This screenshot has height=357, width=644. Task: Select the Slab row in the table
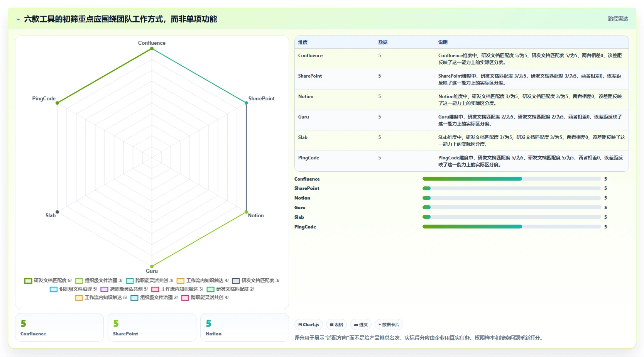pyautogui.click(x=461, y=140)
